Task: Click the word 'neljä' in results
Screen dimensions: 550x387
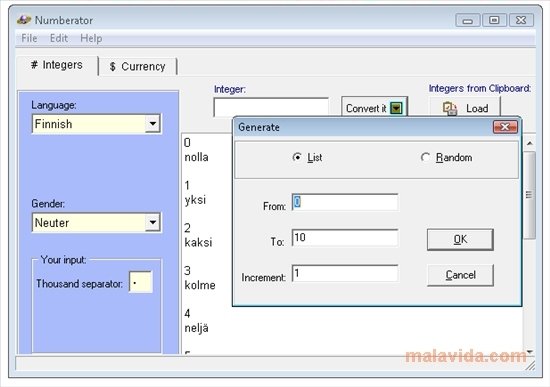Action: pyautogui.click(x=196, y=328)
